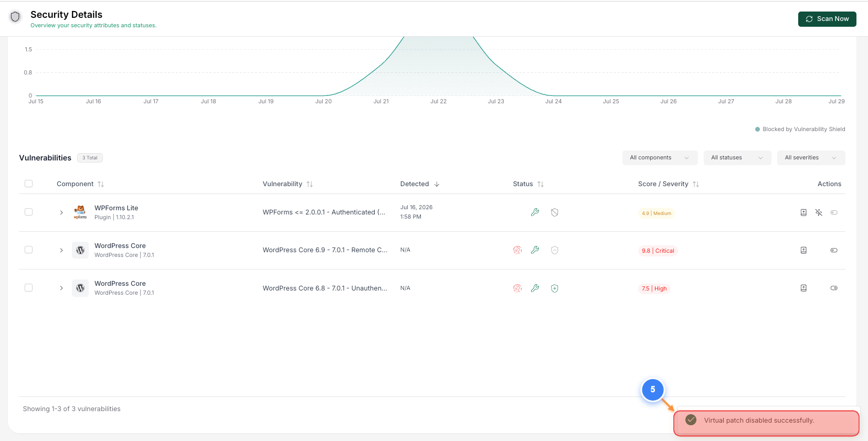Click WordPress logo in the 6.8 row
The image size is (868, 441).
(x=80, y=288)
